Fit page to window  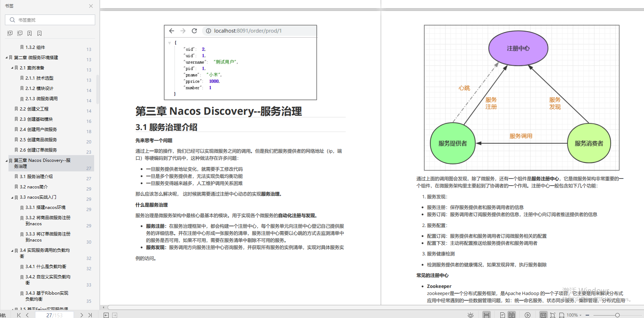point(553,315)
